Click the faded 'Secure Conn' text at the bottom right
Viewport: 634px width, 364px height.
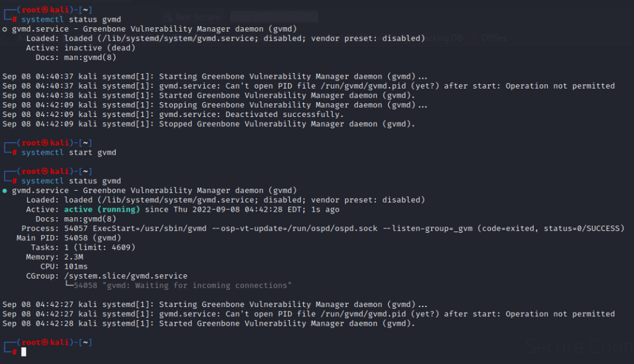[x=579, y=347]
